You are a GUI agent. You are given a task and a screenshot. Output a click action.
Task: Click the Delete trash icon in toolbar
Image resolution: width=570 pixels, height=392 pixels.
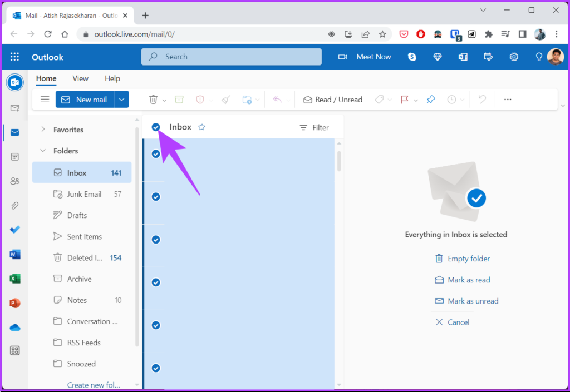(154, 100)
